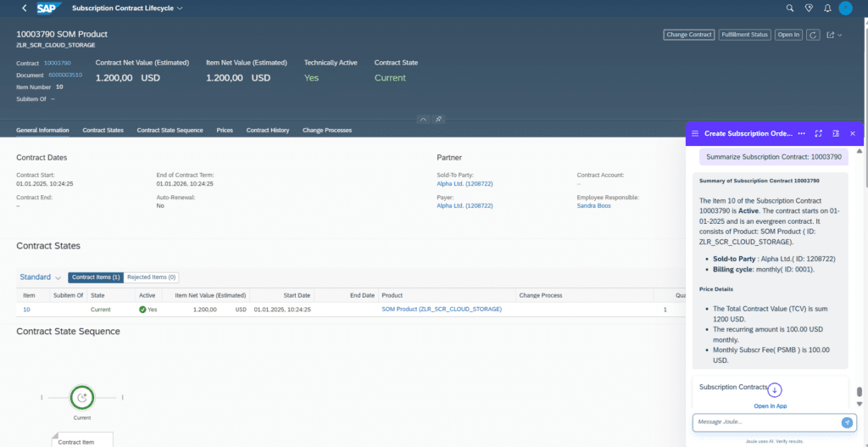Go to the Prices tab
This screenshot has height=447, width=868.
tap(225, 131)
